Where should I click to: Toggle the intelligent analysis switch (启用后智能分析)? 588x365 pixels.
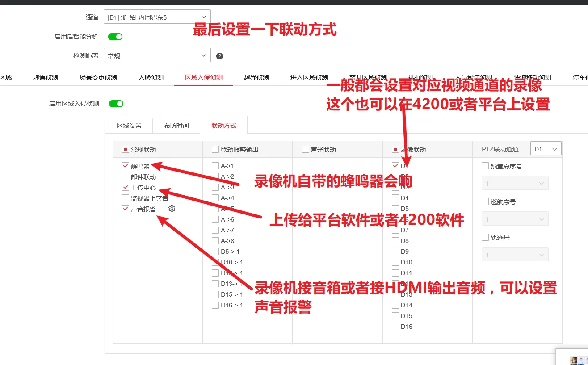click(115, 37)
